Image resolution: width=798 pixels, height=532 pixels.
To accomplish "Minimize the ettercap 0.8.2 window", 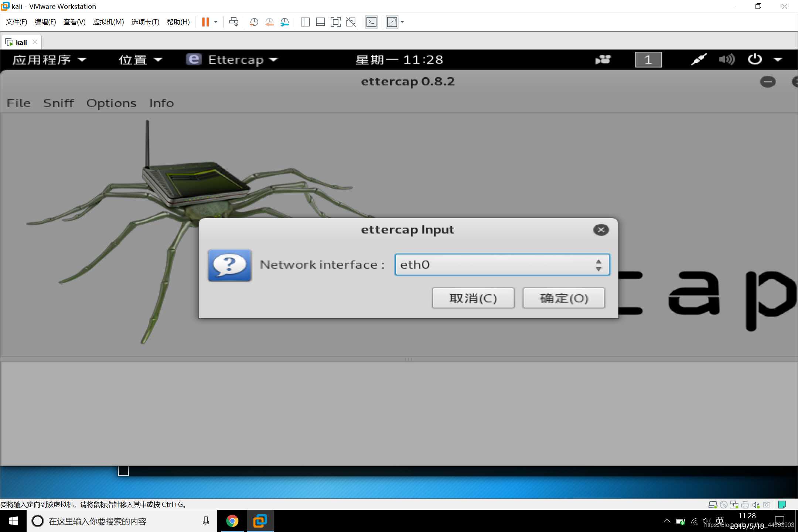I will coord(767,82).
